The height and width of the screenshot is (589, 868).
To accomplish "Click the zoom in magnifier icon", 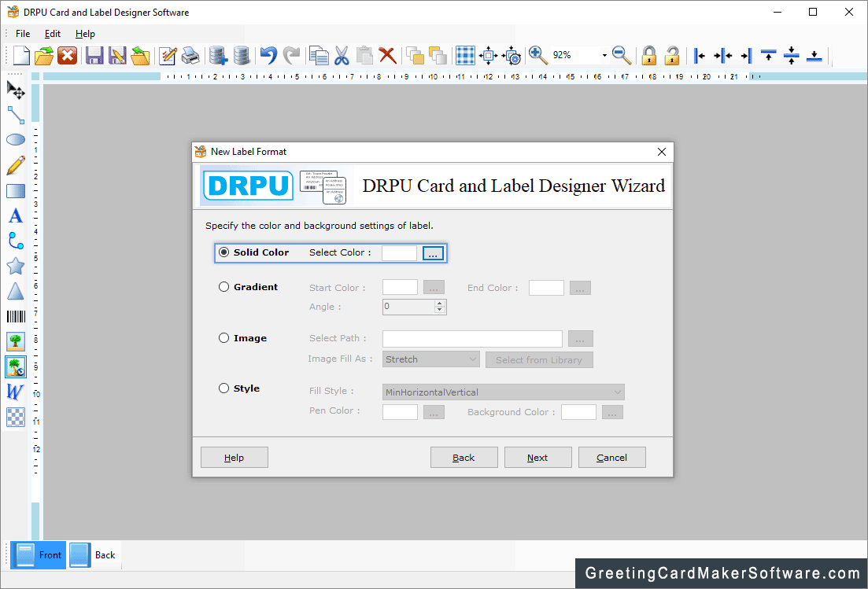I will (537, 55).
